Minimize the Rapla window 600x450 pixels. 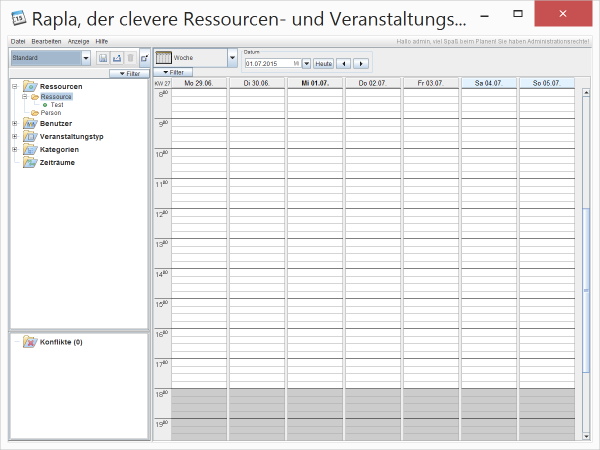pos(484,16)
